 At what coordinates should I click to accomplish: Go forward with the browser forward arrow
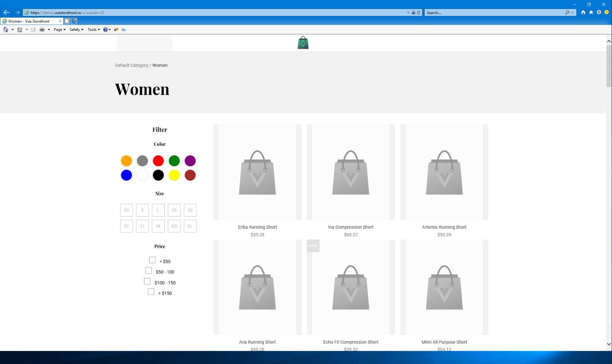click(x=17, y=13)
